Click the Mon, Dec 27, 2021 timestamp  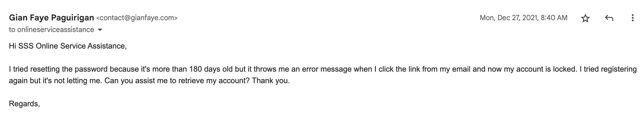pyautogui.click(x=524, y=18)
